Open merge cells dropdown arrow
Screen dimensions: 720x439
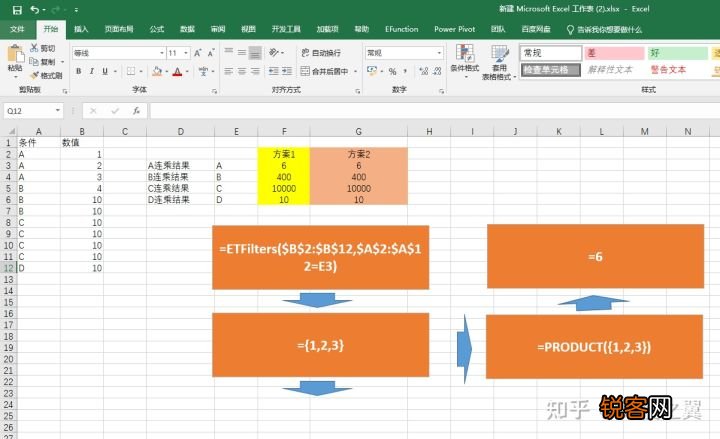(355, 71)
